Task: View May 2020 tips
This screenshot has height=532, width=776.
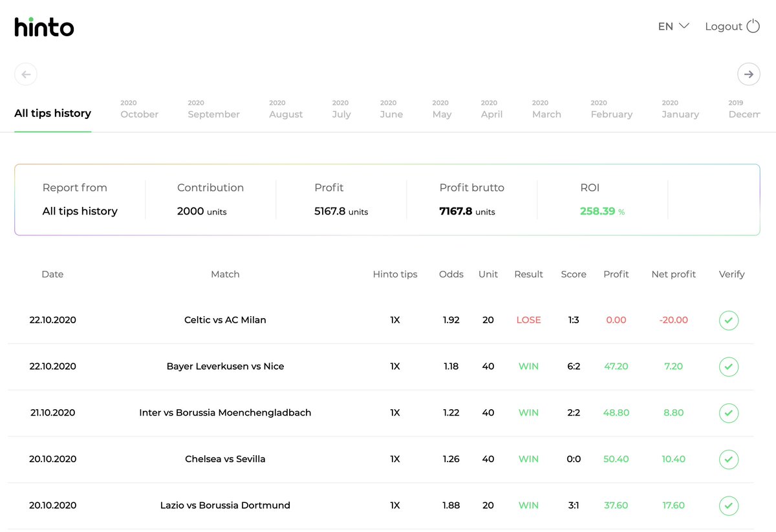Action: [x=442, y=109]
